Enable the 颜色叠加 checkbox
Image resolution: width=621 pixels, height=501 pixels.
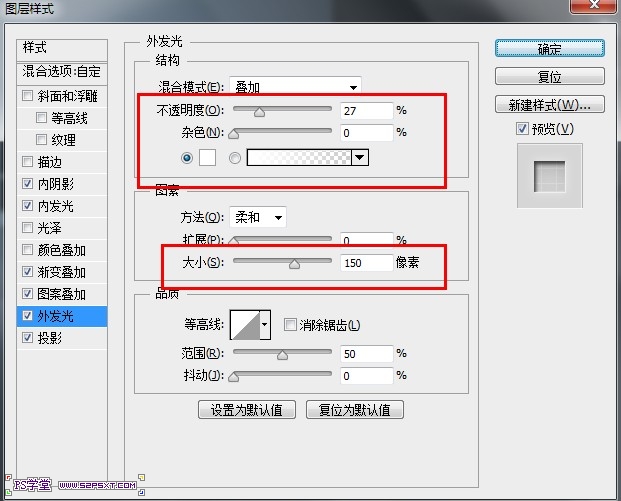tap(27, 250)
